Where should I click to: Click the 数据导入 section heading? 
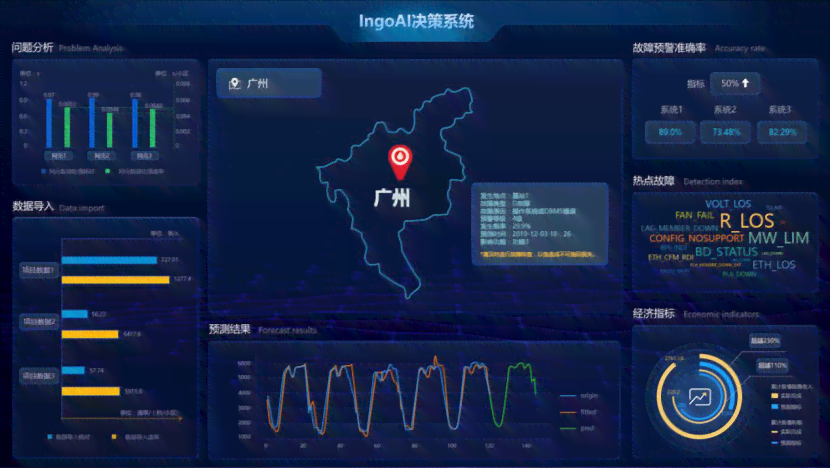coord(33,206)
